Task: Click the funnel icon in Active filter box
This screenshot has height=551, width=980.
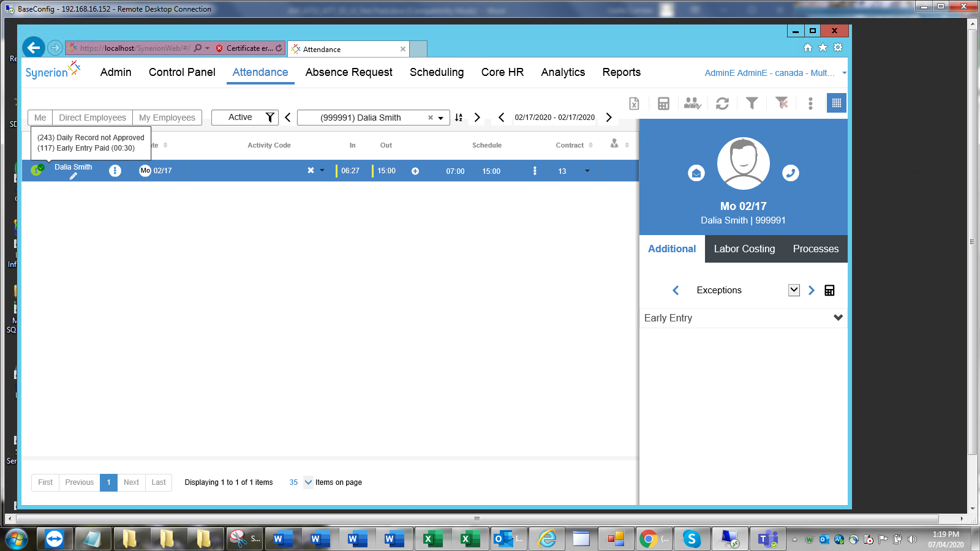Action: click(269, 117)
